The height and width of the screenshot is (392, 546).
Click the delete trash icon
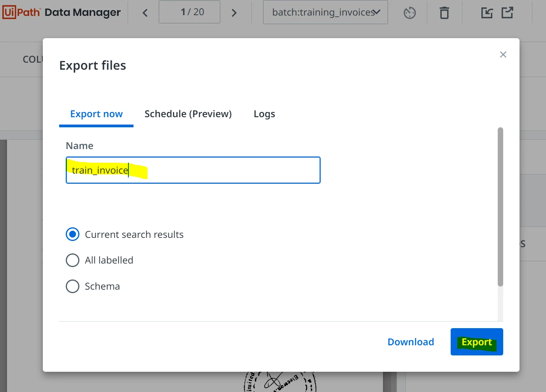pos(444,13)
